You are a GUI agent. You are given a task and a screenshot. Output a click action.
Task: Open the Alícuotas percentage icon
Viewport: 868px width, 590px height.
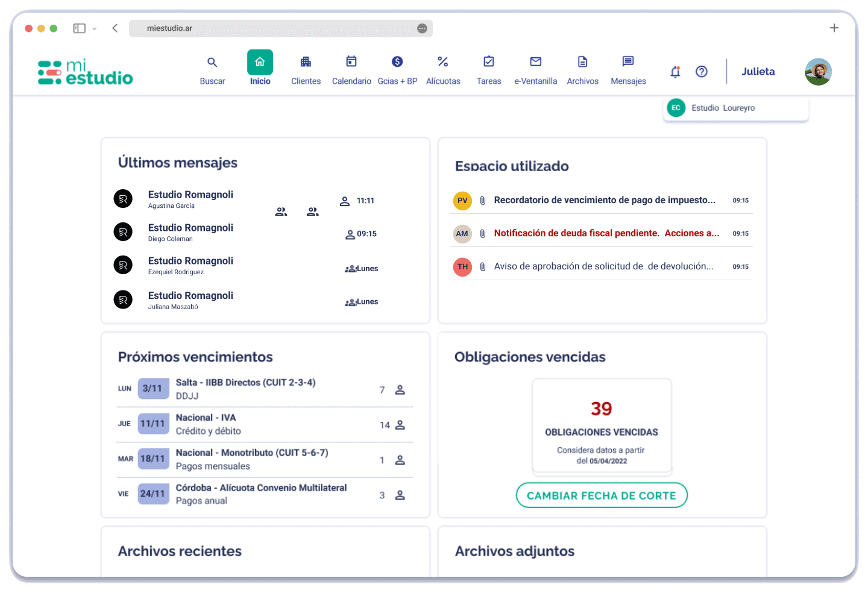443,61
